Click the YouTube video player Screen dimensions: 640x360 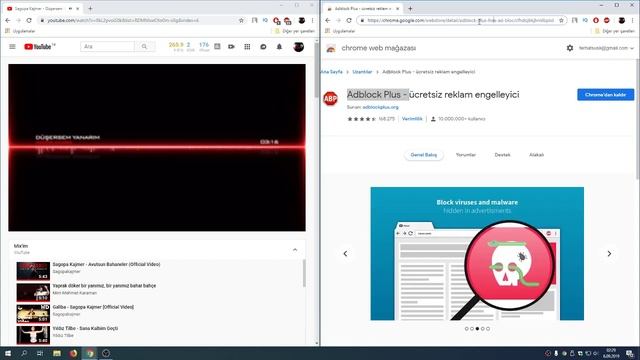click(157, 147)
